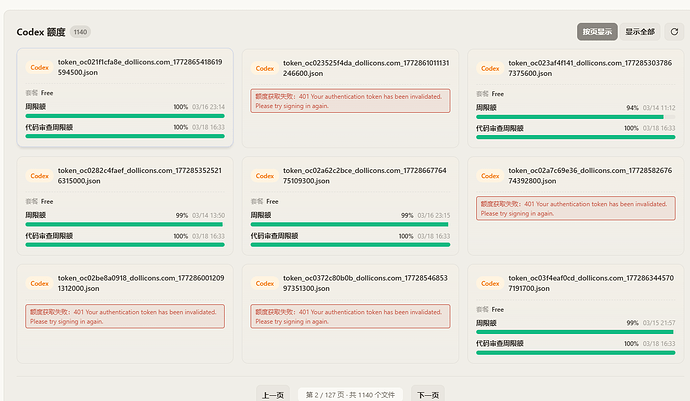The height and width of the screenshot is (401, 690).
Task: Click file name token_oc03f4eaf0cd_dollicons.com
Action: coord(591,283)
